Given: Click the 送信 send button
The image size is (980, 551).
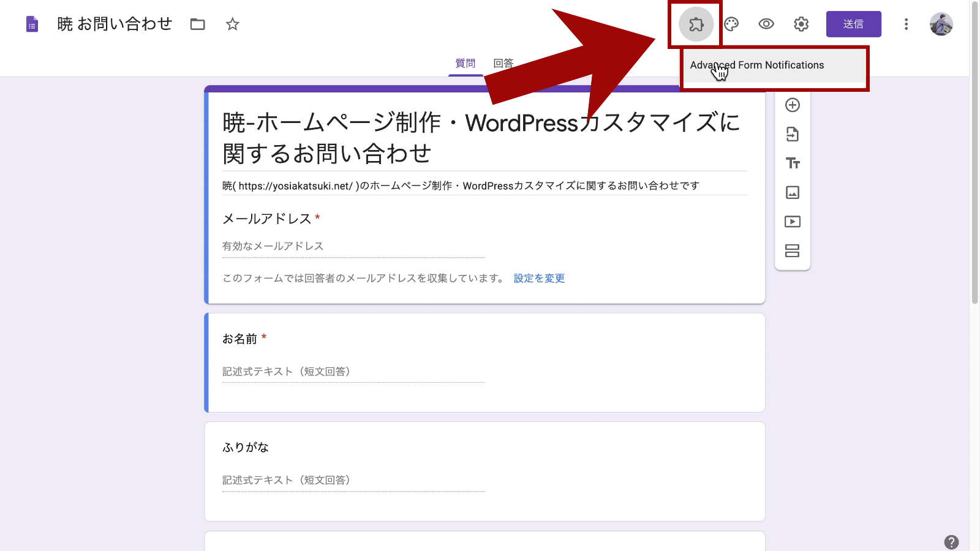Looking at the screenshot, I should tap(853, 24).
